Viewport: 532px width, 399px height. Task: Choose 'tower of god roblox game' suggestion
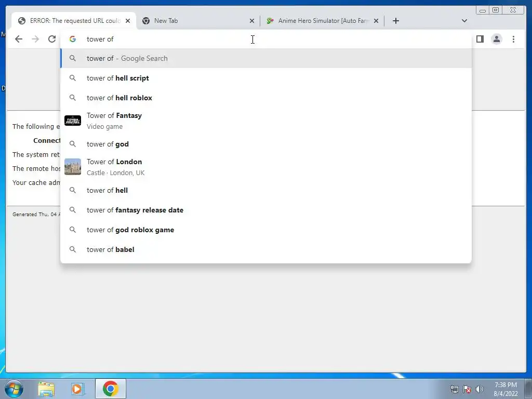coord(266,230)
